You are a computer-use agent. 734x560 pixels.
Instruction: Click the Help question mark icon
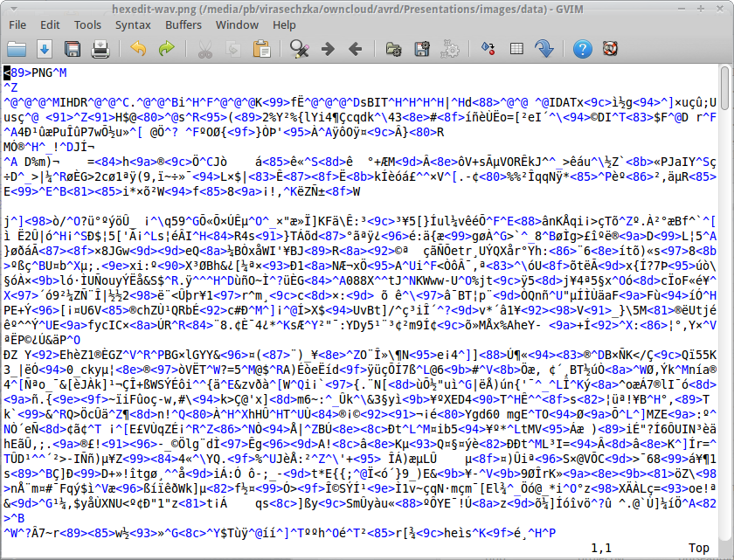coord(582,49)
